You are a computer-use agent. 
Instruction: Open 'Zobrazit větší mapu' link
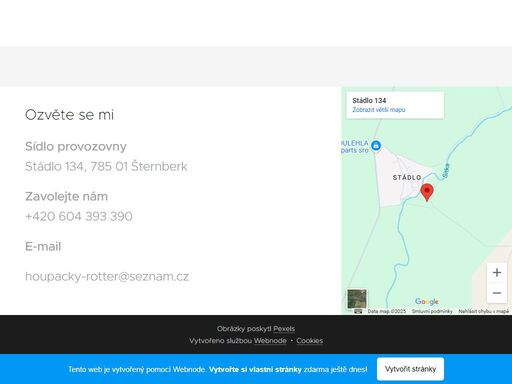coord(379,110)
